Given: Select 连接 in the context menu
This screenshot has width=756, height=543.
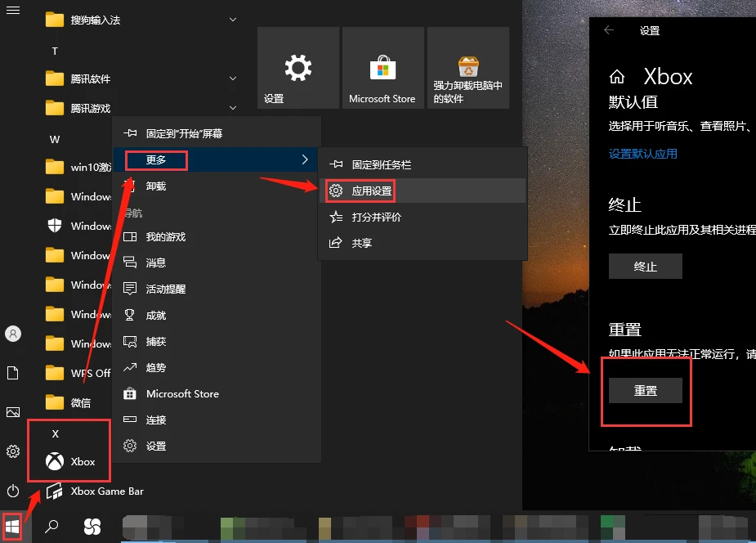Looking at the screenshot, I should tap(217, 420).
